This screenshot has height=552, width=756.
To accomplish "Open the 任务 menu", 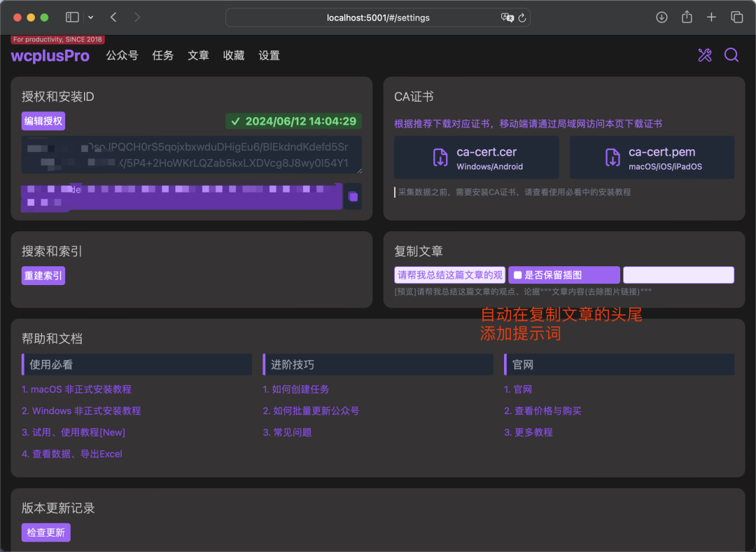I will click(x=163, y=55).
